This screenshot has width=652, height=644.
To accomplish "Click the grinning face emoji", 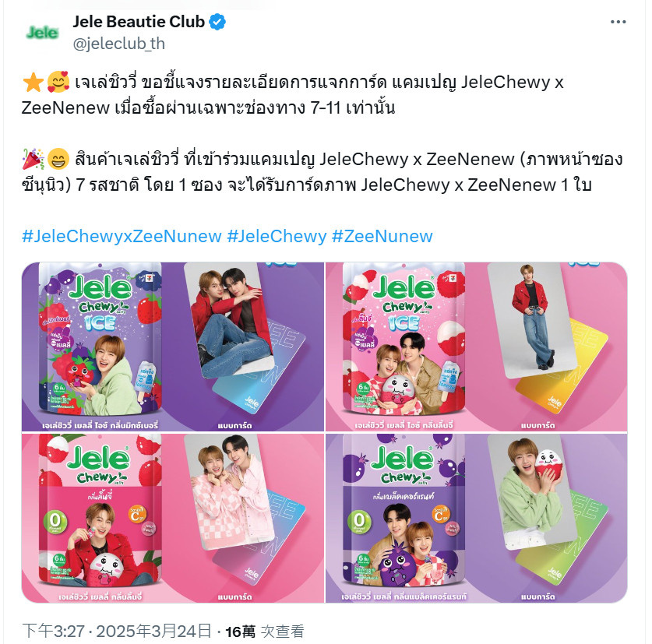I will point(58,159).
